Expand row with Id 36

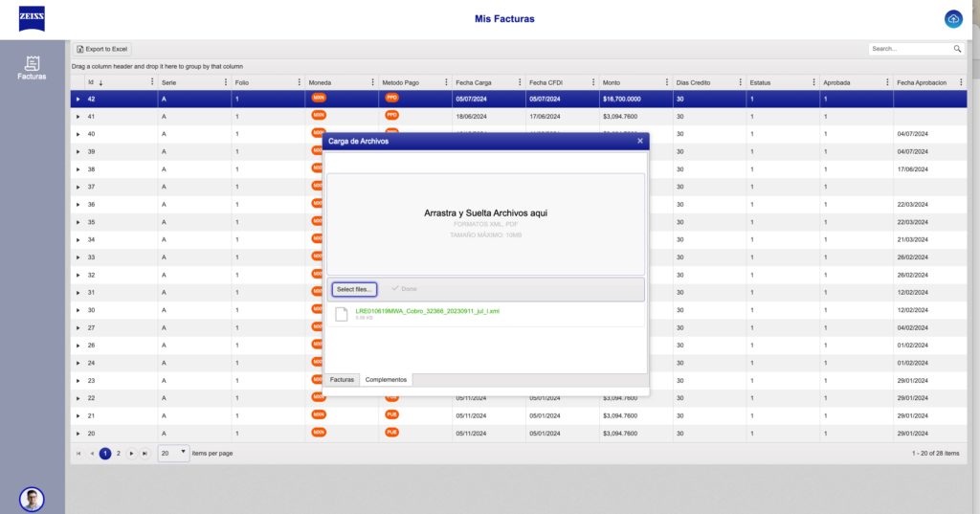coord(78,204)
